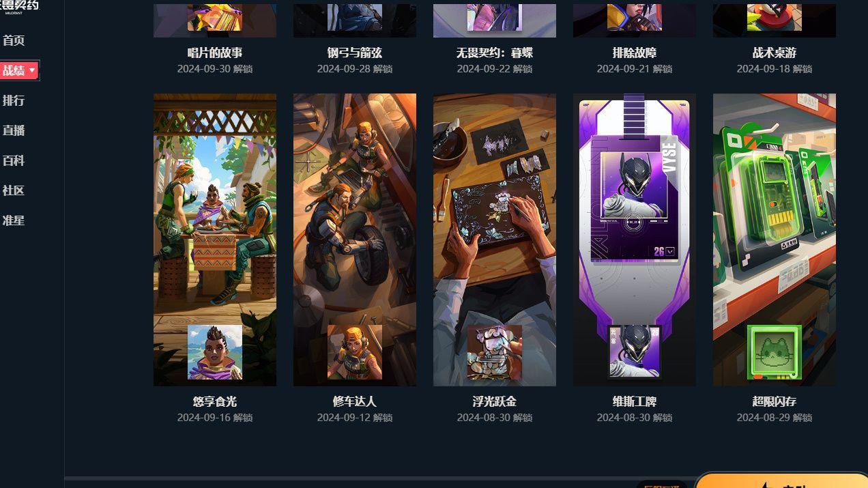Open the 悠享食光 player card artwork
The image size is (868, 488).
(x=215, y=240)
